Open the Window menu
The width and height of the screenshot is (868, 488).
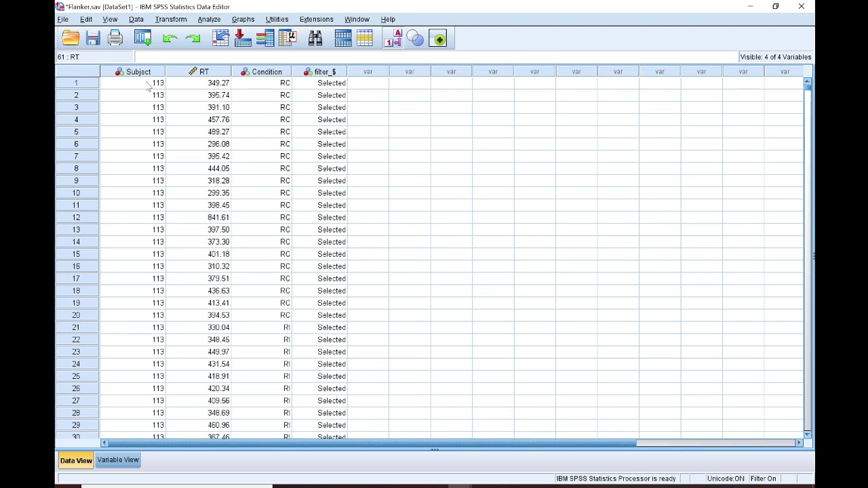[357, 20]
